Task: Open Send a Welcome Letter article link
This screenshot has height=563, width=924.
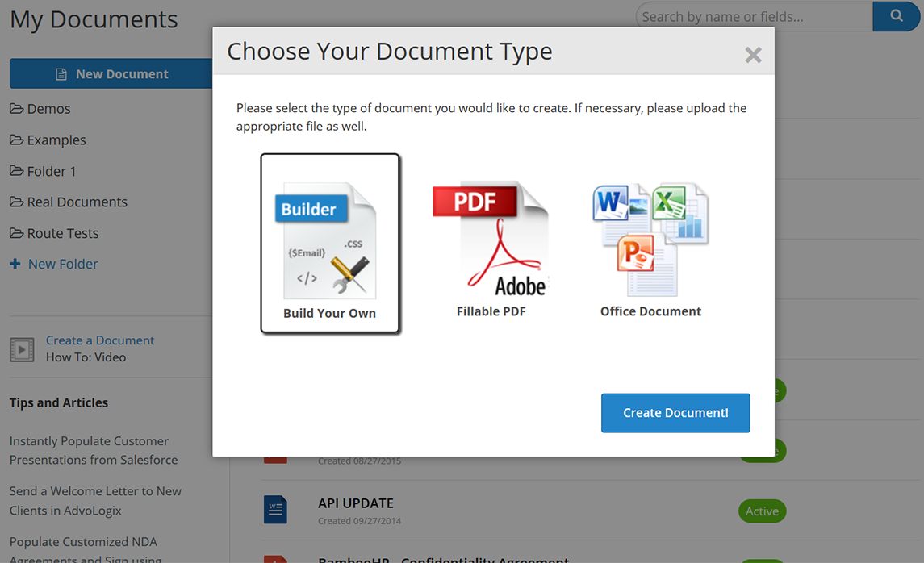Action: click(95, 500)
